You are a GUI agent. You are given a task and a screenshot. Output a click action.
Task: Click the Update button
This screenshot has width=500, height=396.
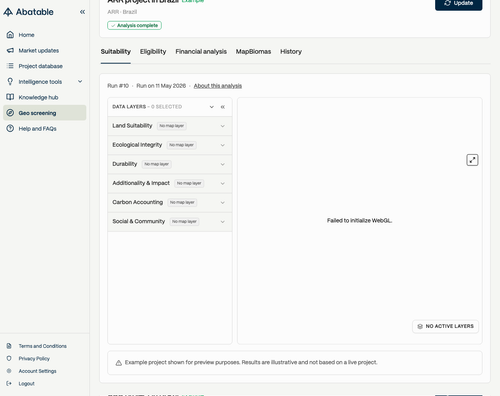458,4
